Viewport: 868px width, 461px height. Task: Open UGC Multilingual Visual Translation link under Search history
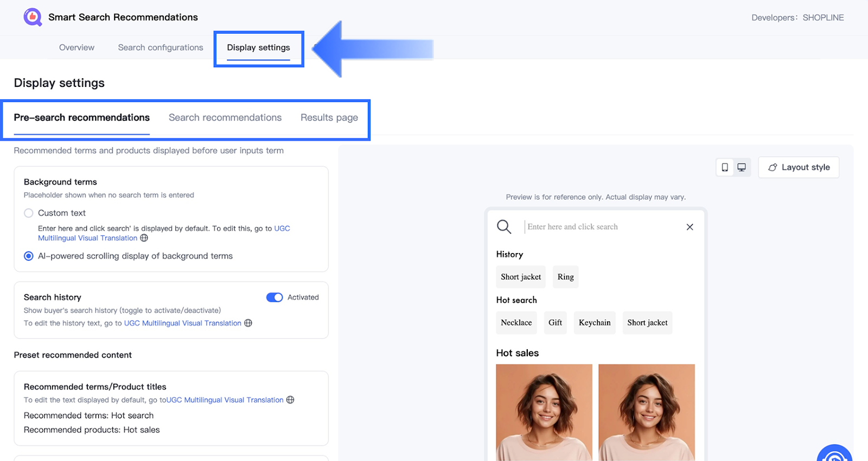click(182, 323)
